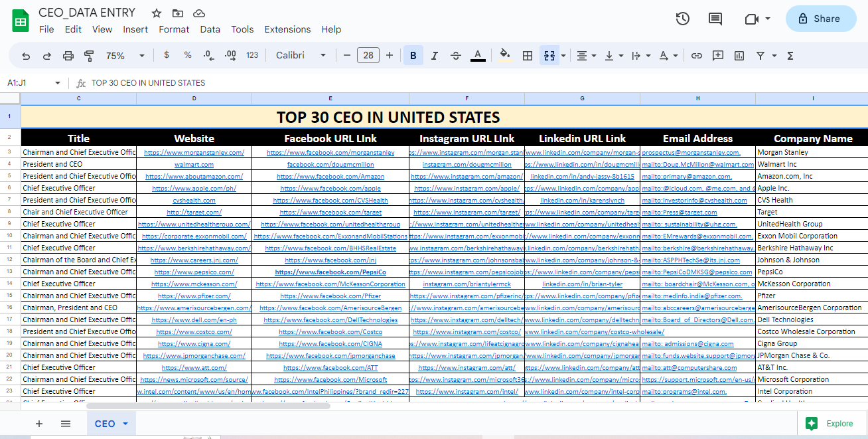Viewport: 868px width, 439px height.
Task: Increase decimal places icon
Action: (230, 55)
